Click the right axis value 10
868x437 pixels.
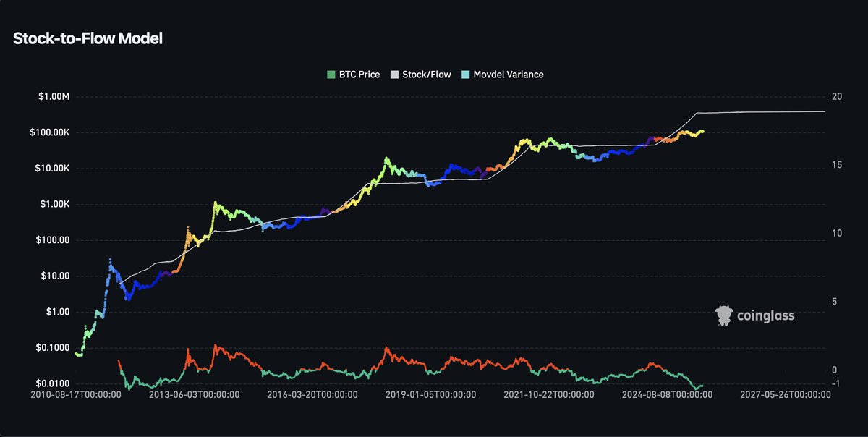(x=837, y=234)
